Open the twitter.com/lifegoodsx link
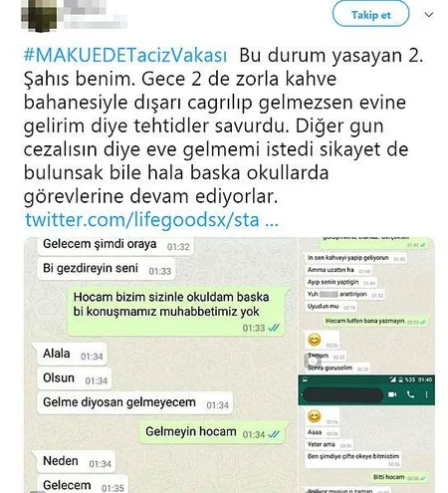Image resolution: width=448 pixels, height=493 pixels. click(x=151, y=220)
